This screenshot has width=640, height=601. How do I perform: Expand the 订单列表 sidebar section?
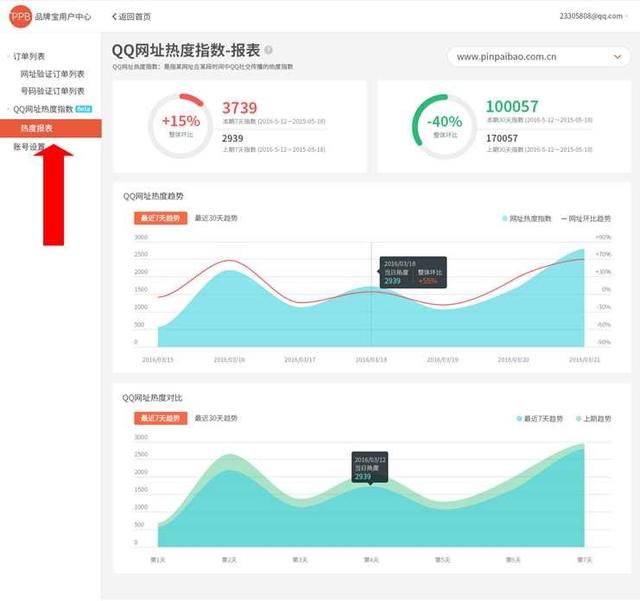click(x=29, y=56)
